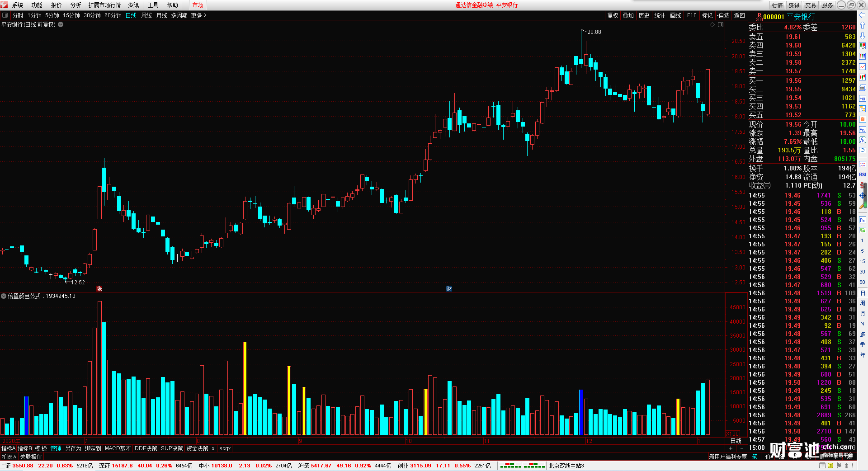
Task: Click the 行情 button at top right
Action: pyautogui.click(x=777, y=5)
